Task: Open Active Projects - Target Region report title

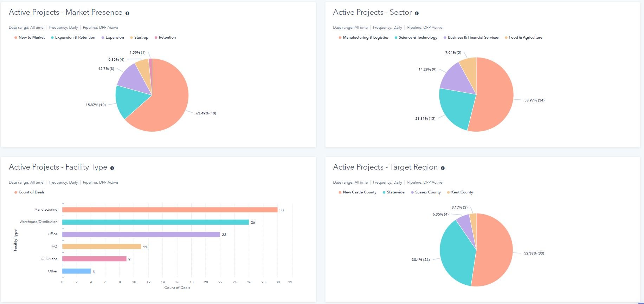Action: click(x=385, y=167)
